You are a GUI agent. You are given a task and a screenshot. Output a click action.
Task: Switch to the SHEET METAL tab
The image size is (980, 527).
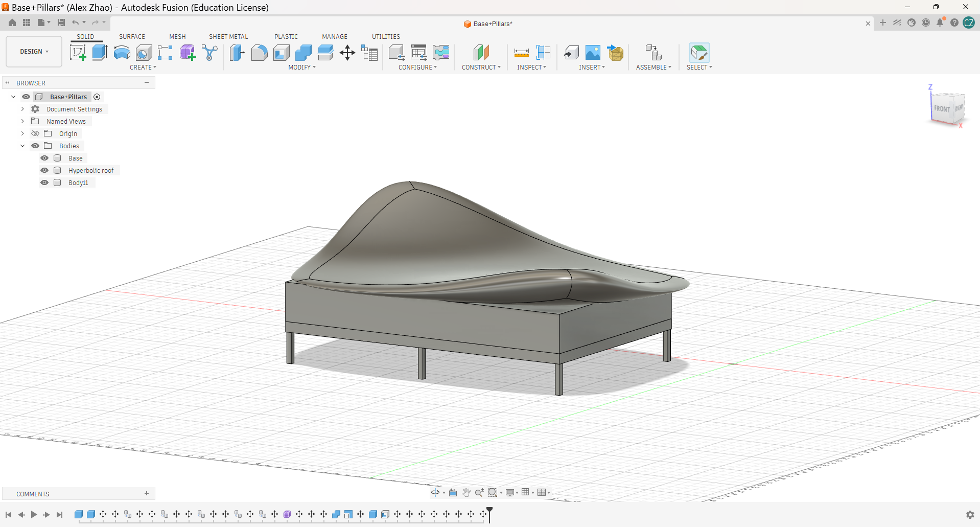pos(228,37)
